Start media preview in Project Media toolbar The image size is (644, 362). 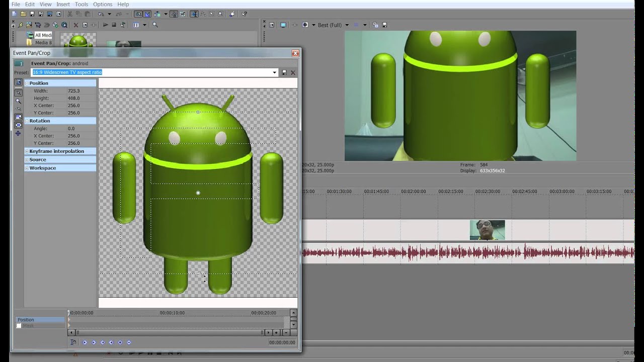click(x=106, y=25)
